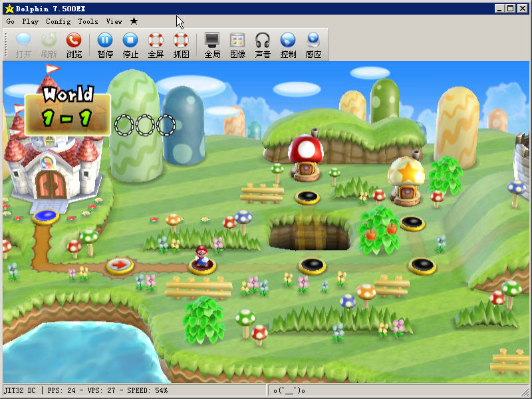Screen dimensions: 532x399
Task: Open global settings with the 全局 icon
Action: click(212, 45)
